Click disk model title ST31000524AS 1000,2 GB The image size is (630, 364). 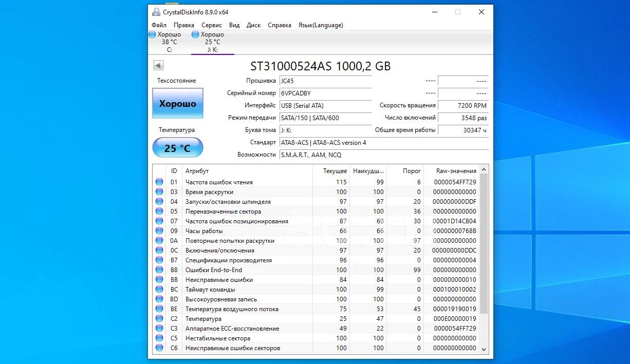[321, 66]
